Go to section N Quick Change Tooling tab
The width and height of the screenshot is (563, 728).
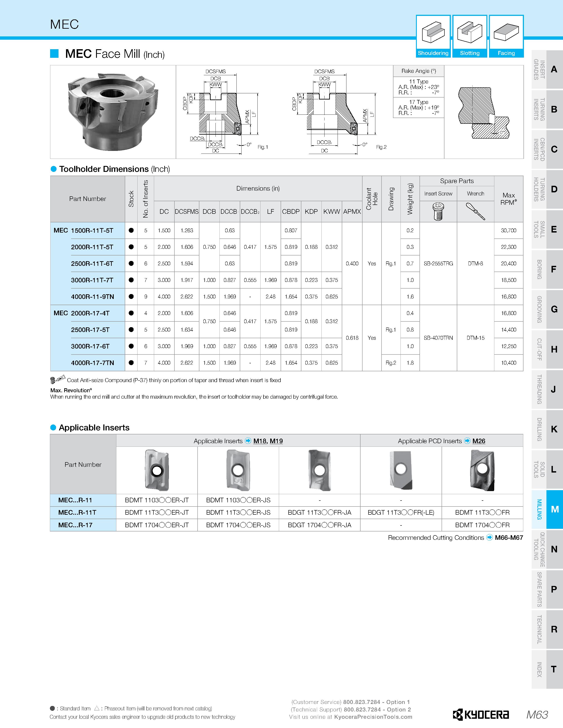(x=547, y=549)
